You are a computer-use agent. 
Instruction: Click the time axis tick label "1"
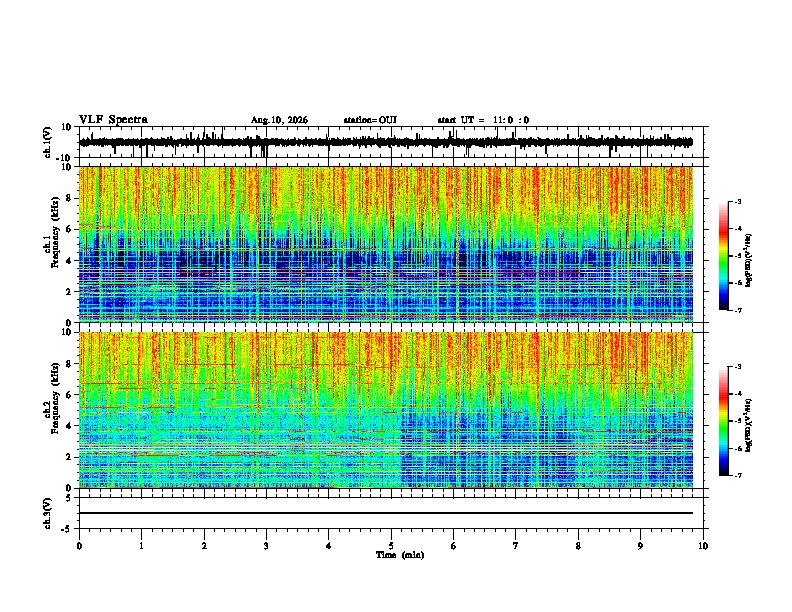pyautogui.click(x=141, y=546)
